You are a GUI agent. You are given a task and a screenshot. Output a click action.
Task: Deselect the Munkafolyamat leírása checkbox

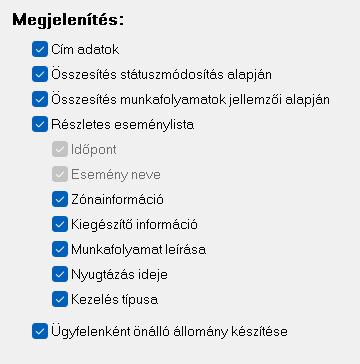pos(60,249)
